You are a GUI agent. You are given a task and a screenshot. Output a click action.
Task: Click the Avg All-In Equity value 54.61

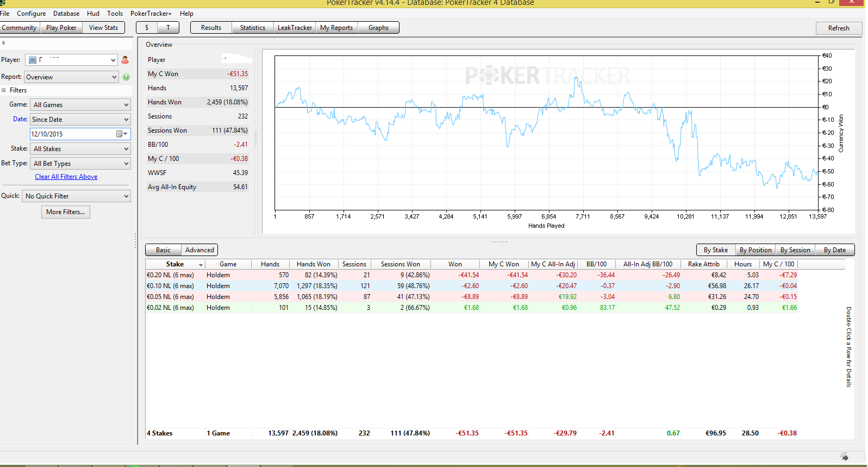click(x=240, y=187)
